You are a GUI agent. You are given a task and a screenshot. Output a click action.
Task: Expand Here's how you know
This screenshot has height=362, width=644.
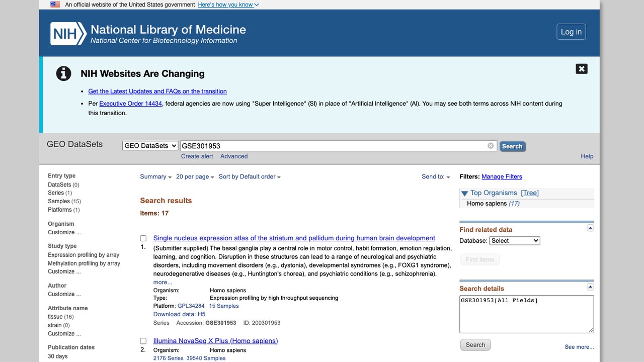pyautogui.click(x=228, y=5)
